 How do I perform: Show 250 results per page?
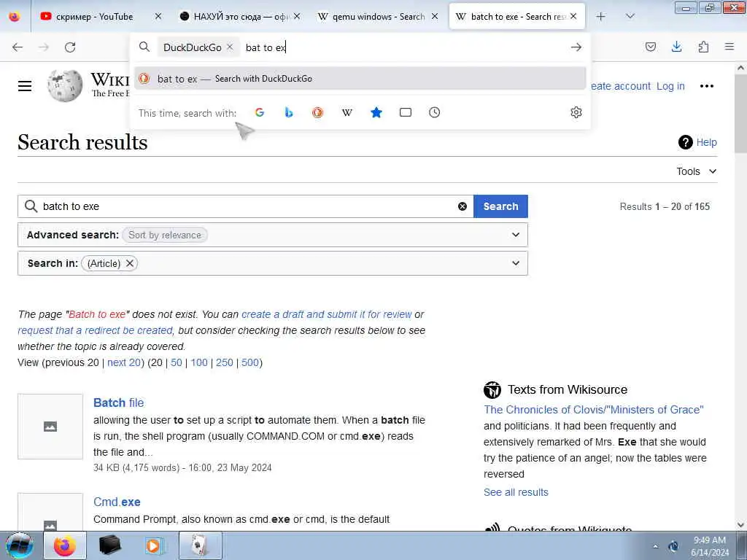225,362
